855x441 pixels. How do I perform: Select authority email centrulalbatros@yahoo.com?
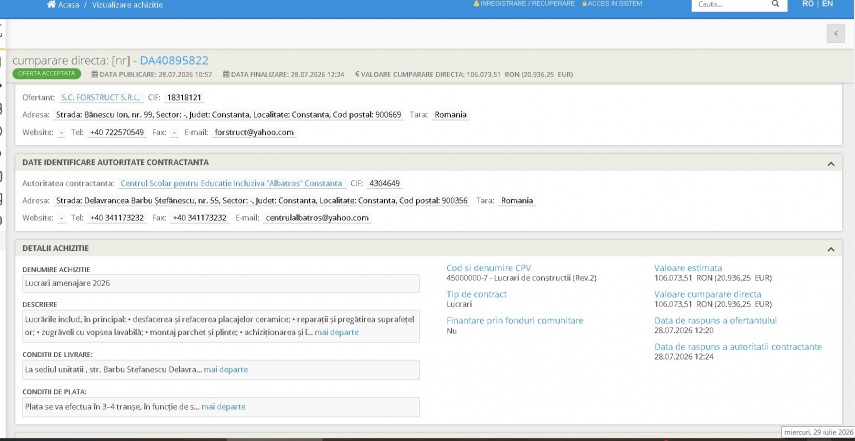317,218
